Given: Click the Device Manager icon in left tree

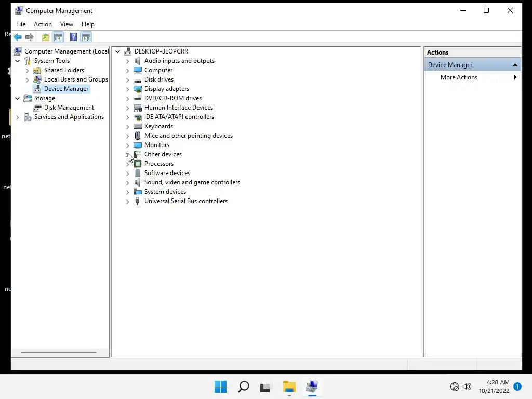Looking at the screenshot, I should tap(37, 89).
